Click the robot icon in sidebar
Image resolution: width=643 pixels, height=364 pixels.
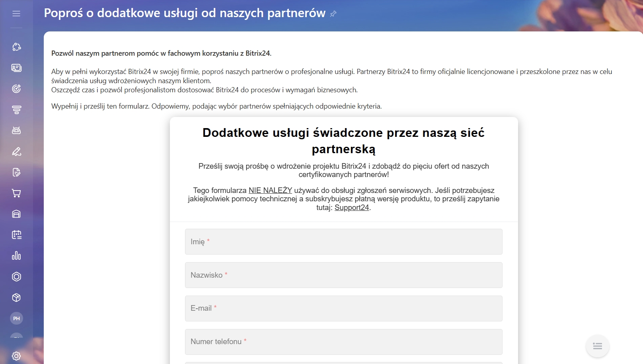click(x=16, y=130)
